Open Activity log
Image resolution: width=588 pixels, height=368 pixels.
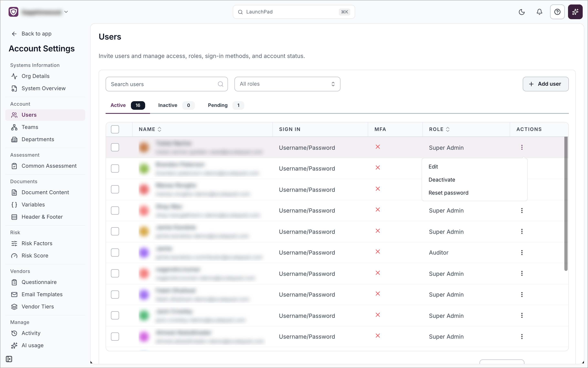(x=45, y=333)
